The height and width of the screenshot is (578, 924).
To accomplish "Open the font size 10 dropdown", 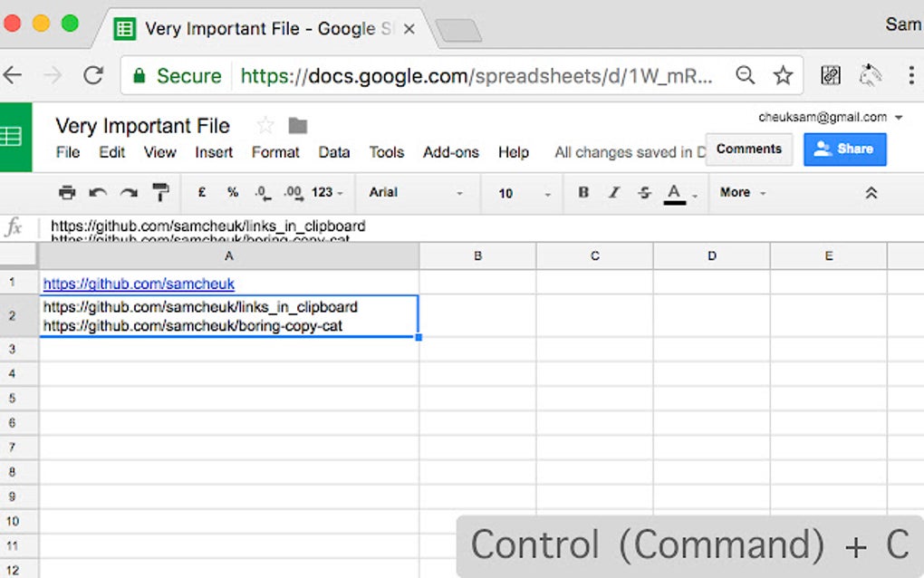I will [525, 193].
